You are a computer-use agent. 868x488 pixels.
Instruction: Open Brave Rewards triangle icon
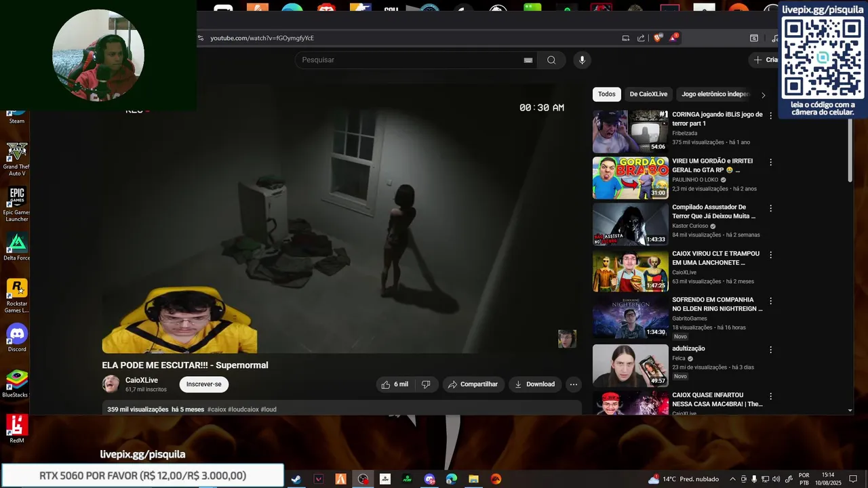(x=673, y=38)
